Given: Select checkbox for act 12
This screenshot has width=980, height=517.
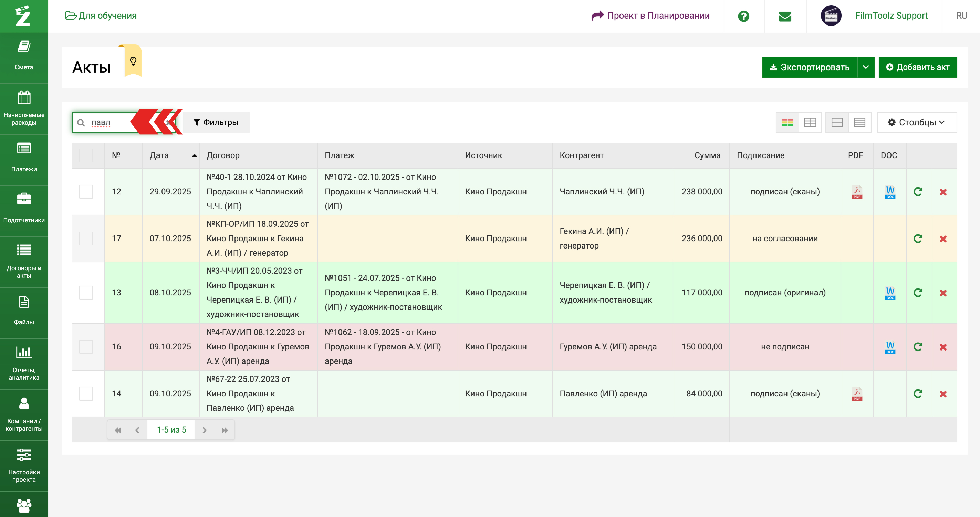Looking at the screenshot, I should [86, 192].
